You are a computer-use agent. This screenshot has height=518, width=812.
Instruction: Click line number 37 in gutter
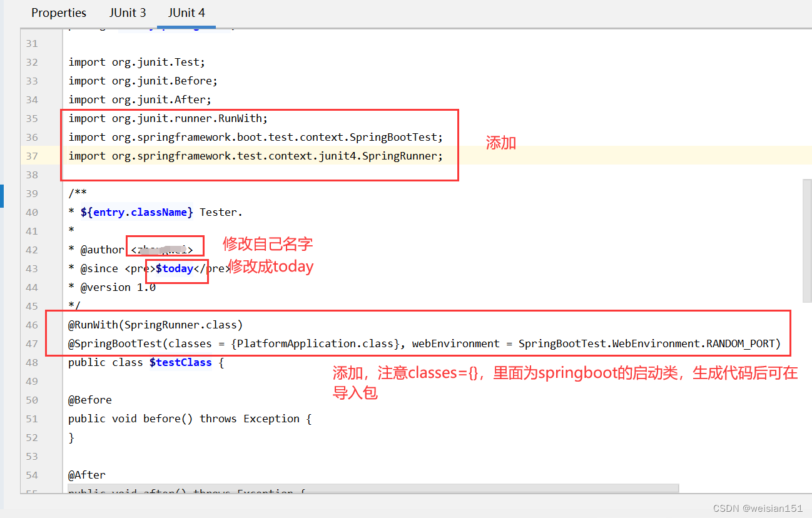(x=32, y=156)
